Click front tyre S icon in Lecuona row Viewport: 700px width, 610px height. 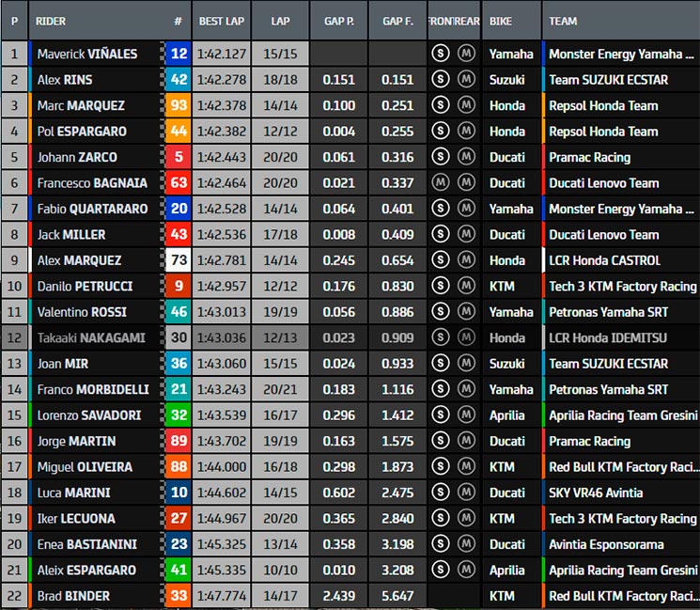(440, 518)
